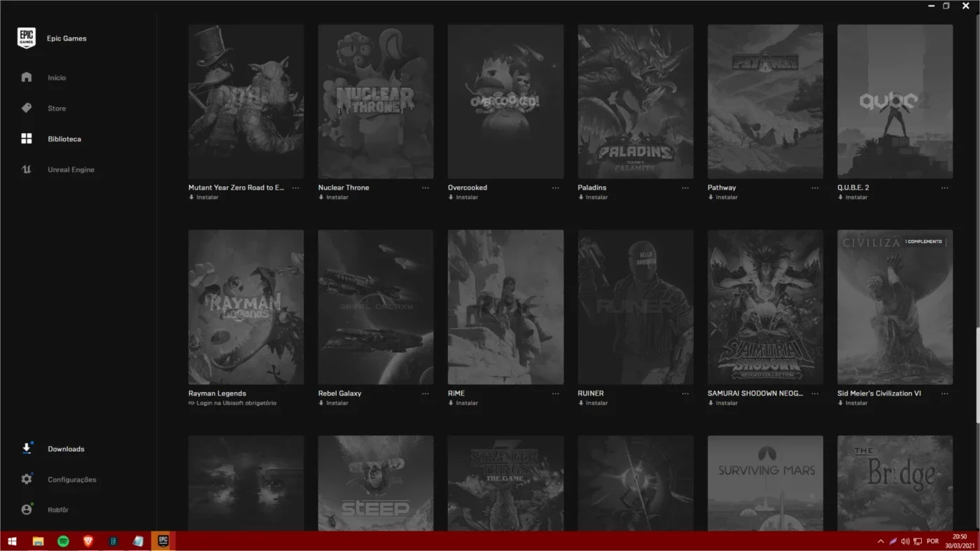Go to Store in the sidebar
This screenshot has height=551, width=980.
pos(57,109)
